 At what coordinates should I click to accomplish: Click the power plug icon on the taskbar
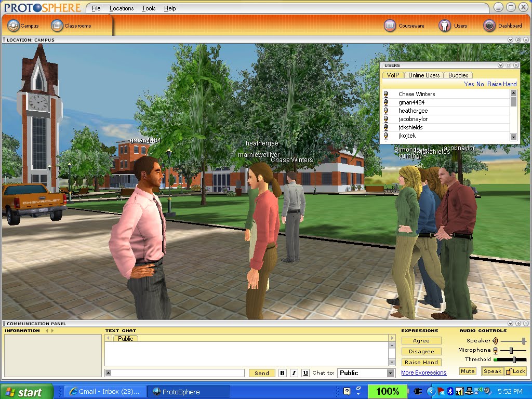pos(418,392)
